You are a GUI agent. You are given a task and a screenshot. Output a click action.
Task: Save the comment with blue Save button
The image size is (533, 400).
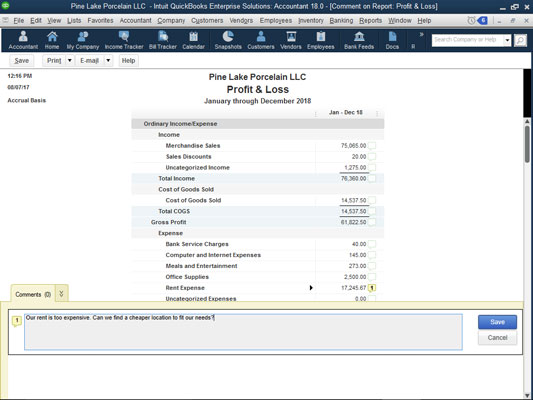[x=497, y=322]
